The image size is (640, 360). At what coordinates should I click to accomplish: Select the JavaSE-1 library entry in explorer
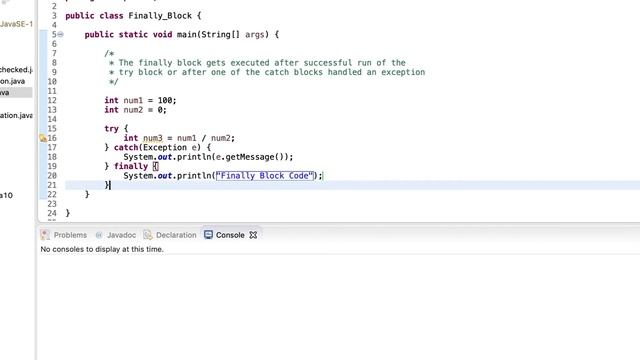(16, 24)
